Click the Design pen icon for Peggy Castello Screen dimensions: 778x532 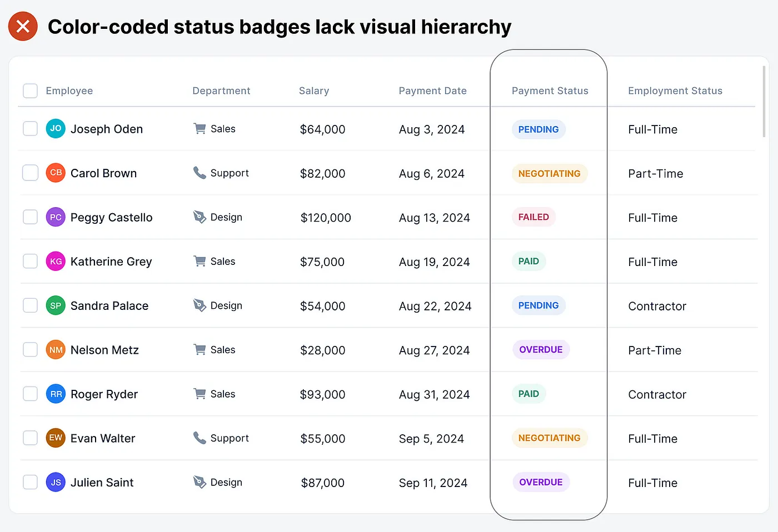(200, 217)
